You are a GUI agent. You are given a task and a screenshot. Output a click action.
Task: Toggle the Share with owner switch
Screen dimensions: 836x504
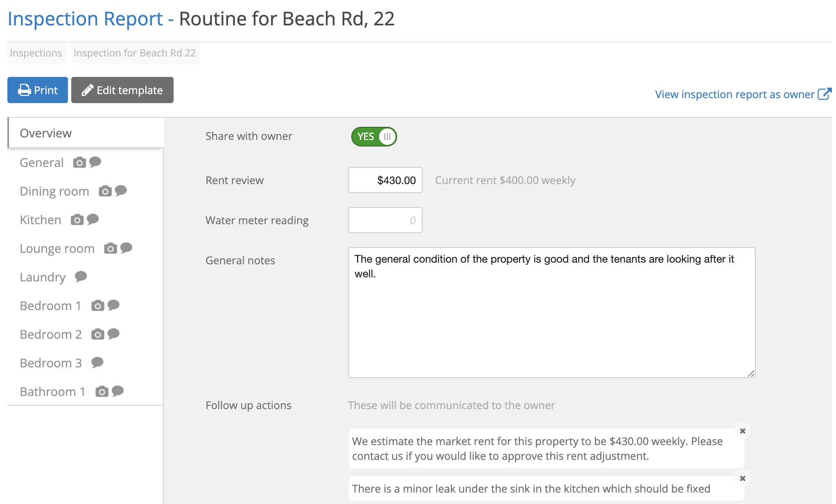pos(374,137)
